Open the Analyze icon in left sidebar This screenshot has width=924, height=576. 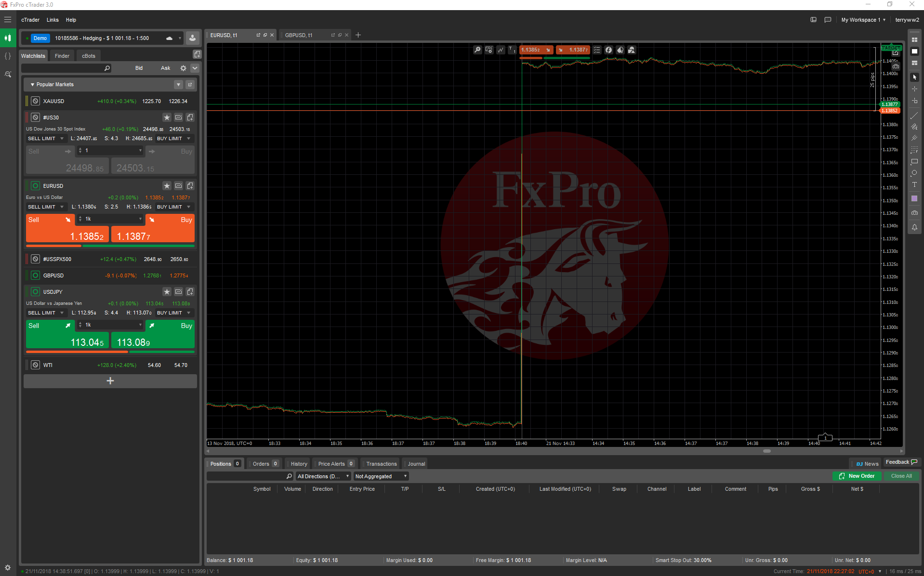(x=8, y=74)
